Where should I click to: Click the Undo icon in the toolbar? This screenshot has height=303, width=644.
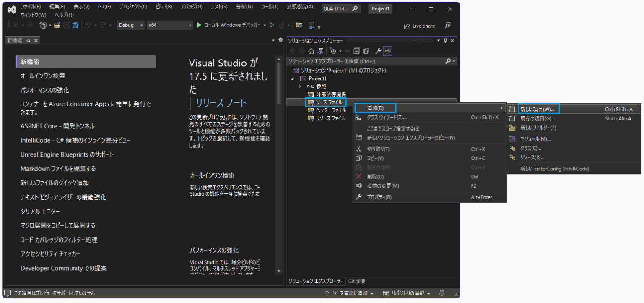pos(88,26)
